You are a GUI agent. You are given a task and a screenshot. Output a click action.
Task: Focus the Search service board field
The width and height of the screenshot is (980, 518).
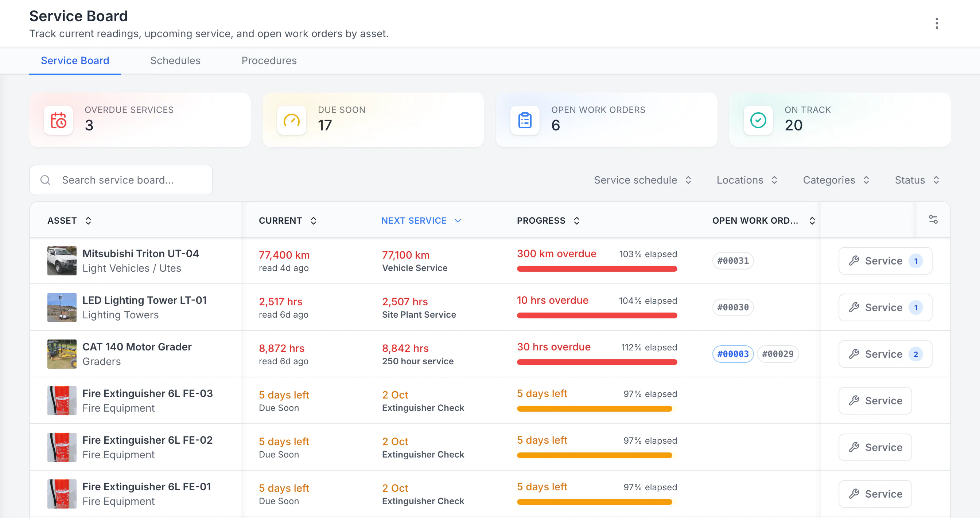pyautogui.click(x=121, y=180)
